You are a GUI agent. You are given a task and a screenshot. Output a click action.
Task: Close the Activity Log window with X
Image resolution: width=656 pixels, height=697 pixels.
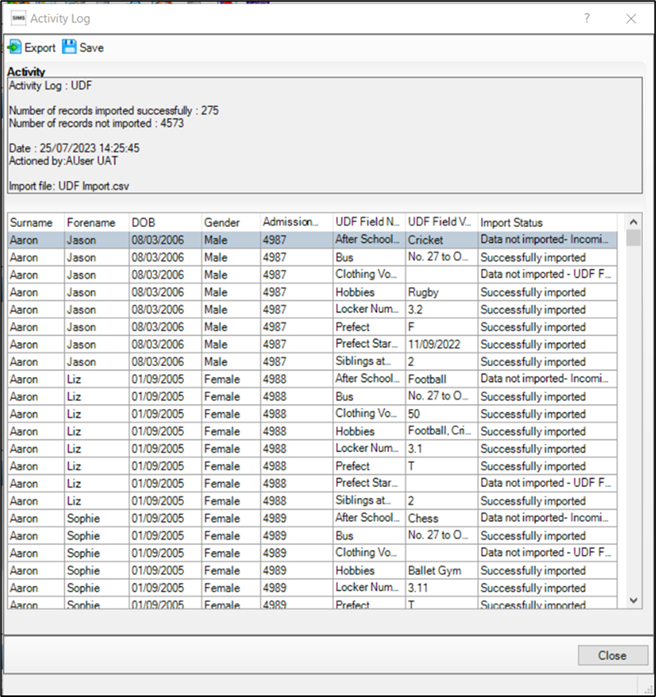[631, 18]
